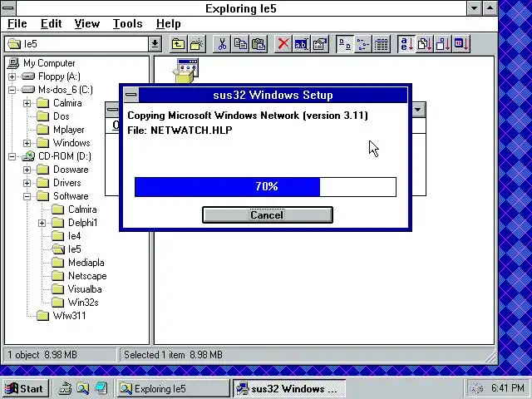The height and width of the screenshot is (399, 532).
Task: Sort files by name
Action: pos(406,44)
